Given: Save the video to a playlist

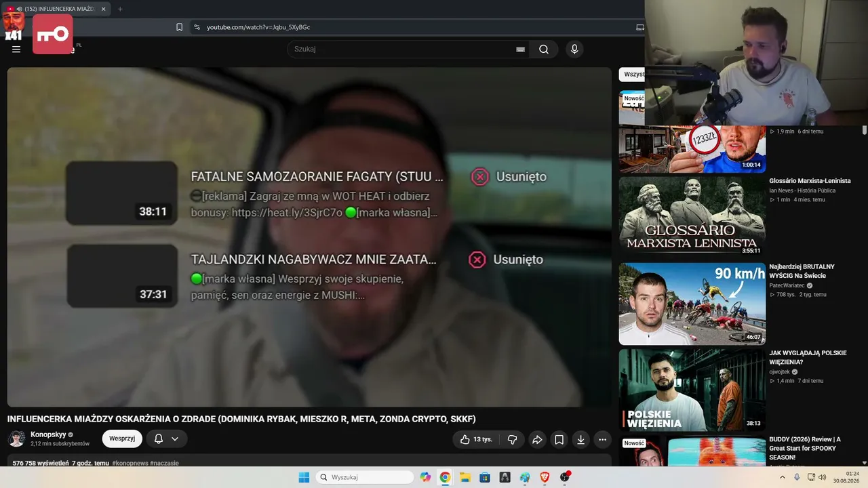Looking at the screenshot, I should tap(559, 439).
